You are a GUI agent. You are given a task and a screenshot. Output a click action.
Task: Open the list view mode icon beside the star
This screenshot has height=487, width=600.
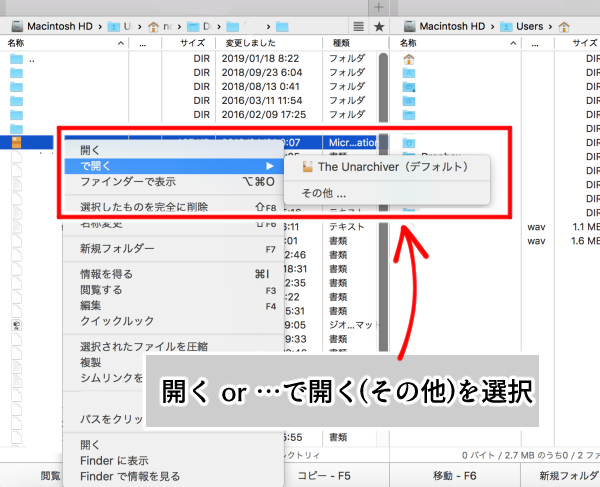(x=359, y=26)
